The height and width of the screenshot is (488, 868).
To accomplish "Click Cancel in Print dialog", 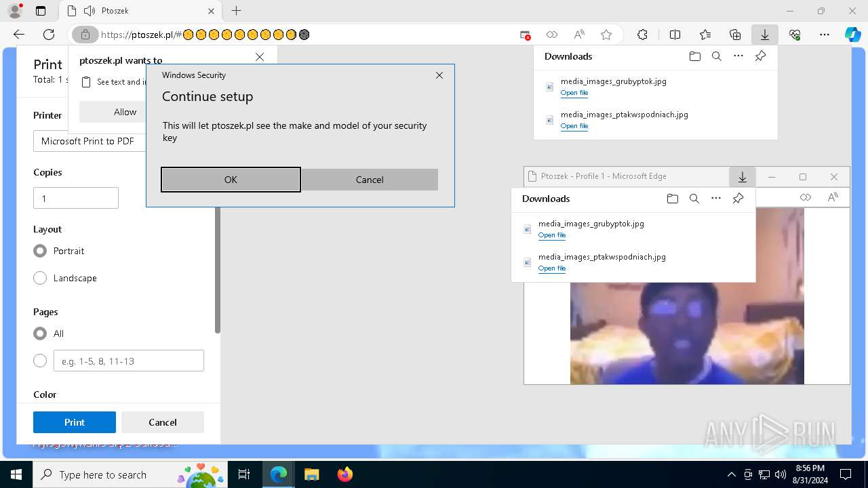I will 163,422.
